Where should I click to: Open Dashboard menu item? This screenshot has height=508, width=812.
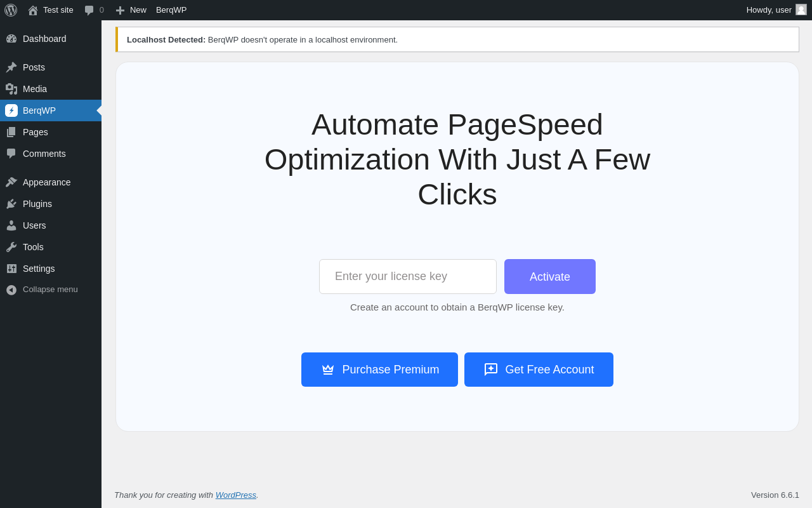point(51,39)
